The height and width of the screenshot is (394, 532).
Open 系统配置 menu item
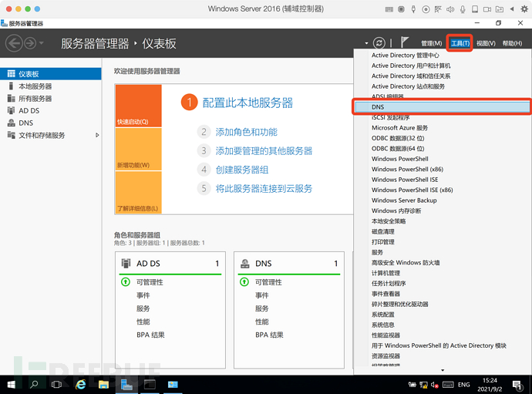382,315
